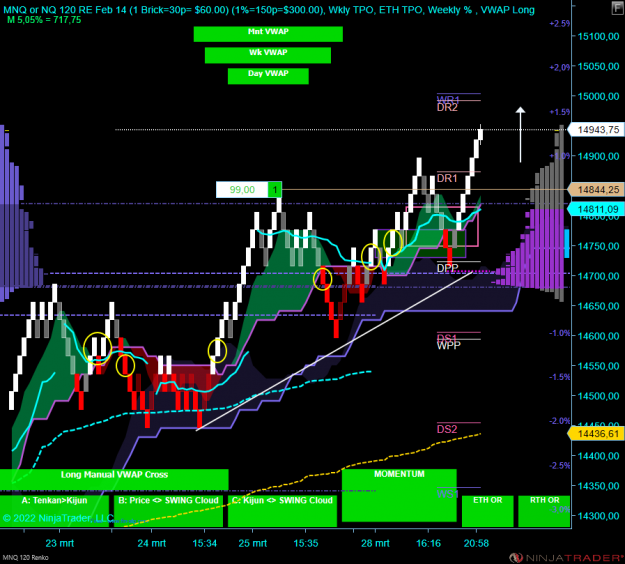Click the 25 mrt date label
Image resolution: width=625 pixels, height=564 pixels.
coord(253,543)
